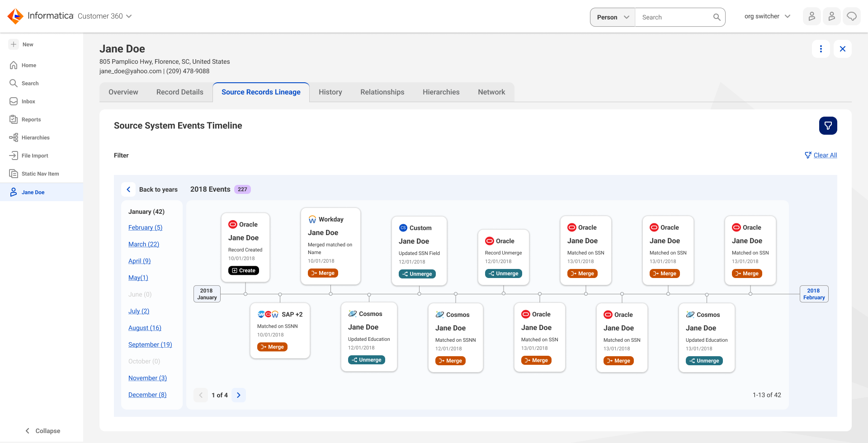The width and height of the screenshot is (868, 443).
Task: Click the previous timeline page arrow
Action: tap(201, 395)
